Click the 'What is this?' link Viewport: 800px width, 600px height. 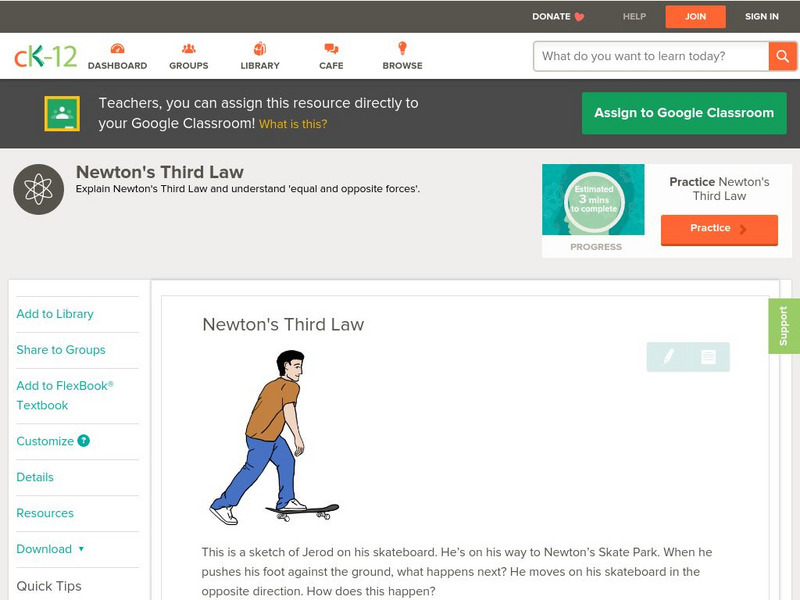click(293, 124)
